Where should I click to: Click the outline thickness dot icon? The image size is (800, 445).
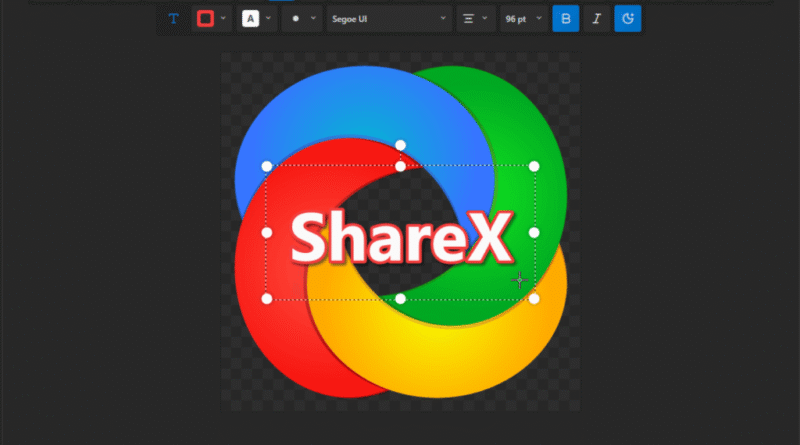295,19
